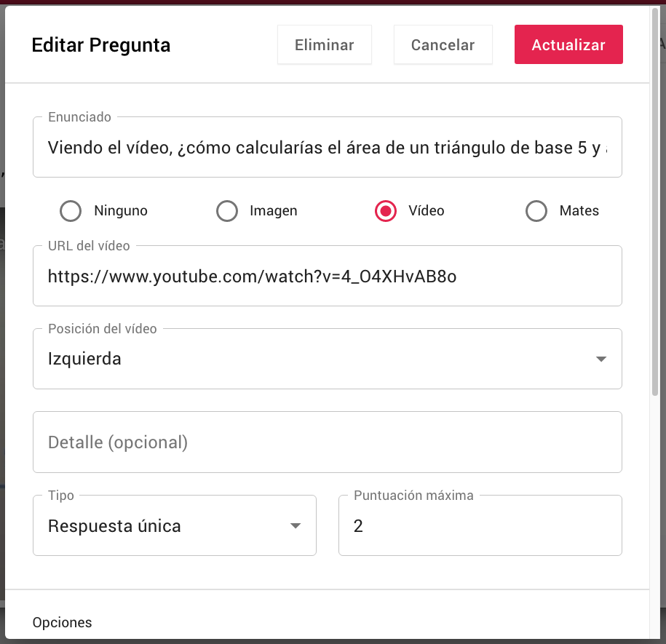Select the Imagen radio option
Screen dimensions: 666x644
pos(227,211)
